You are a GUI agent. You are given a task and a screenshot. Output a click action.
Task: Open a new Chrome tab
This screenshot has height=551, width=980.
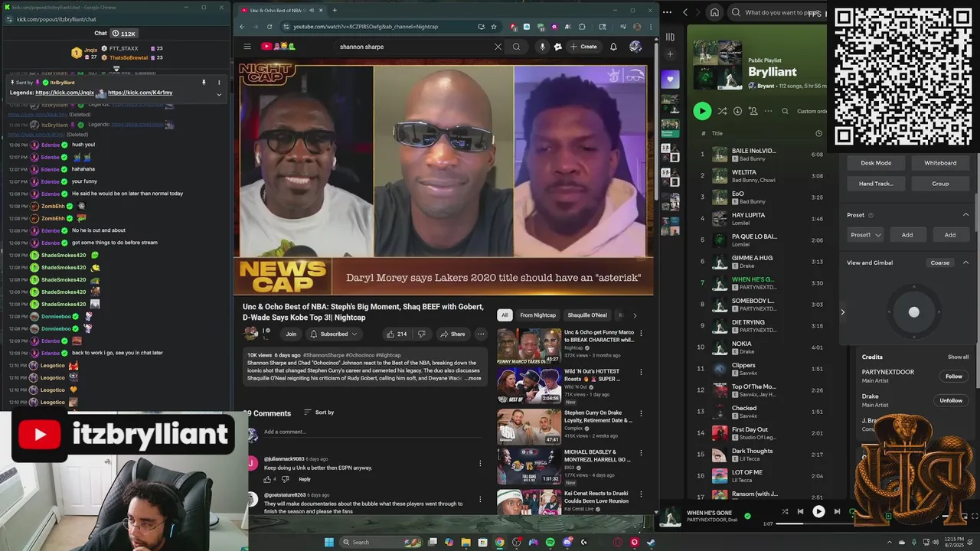click(334, 11)
